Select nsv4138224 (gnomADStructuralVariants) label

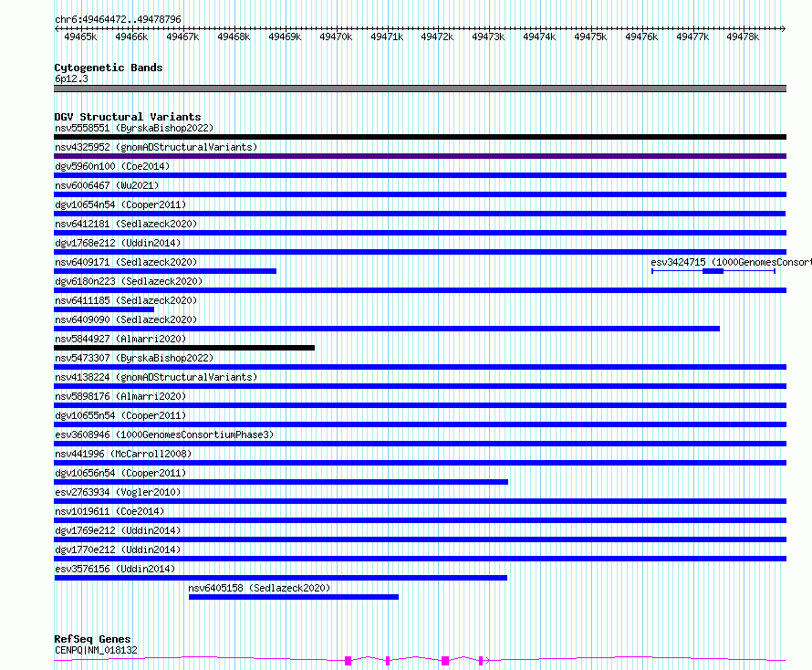click(156, 377)
